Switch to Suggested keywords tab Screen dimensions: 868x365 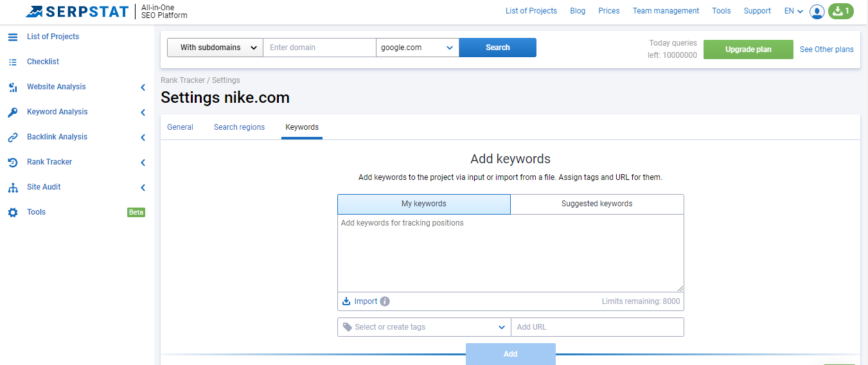coord(597,204)
